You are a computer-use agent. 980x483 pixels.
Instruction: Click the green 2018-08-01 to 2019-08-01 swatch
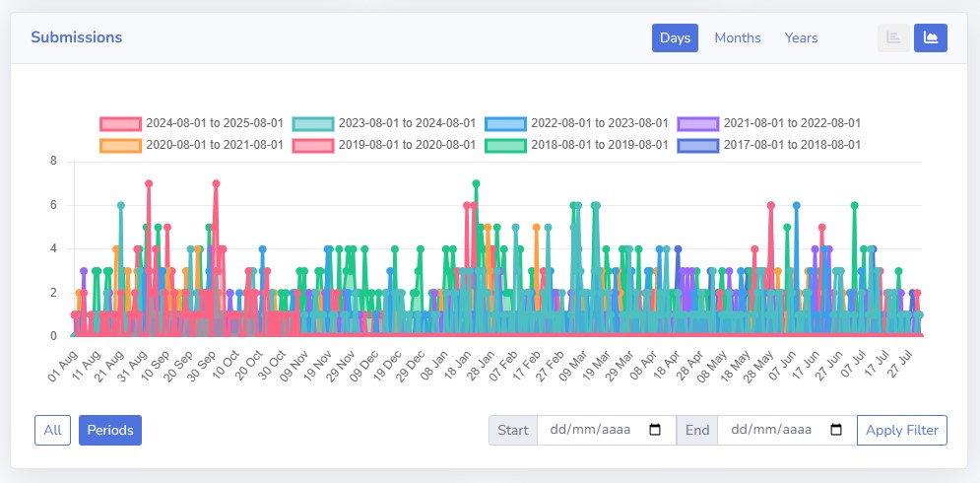505,145
